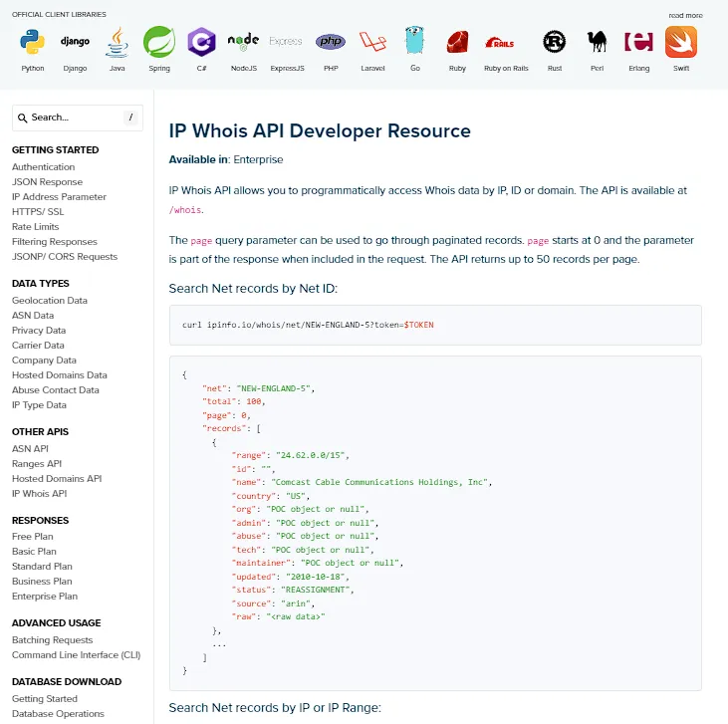The width and height of the screenshot is (728, 724).
Task: View Rate Limits documentation
Action: tap(35, 226)
